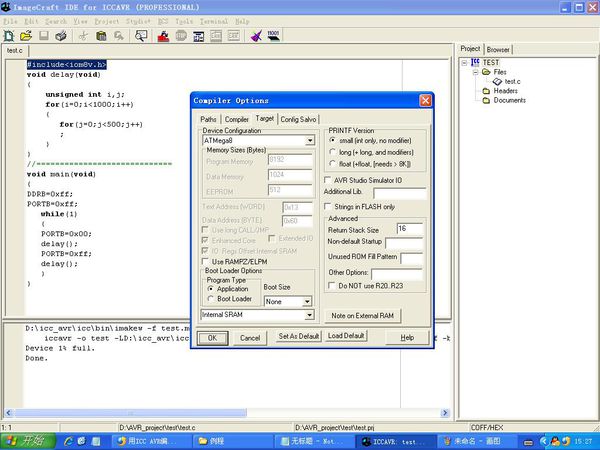Image resolution: width=600 pixels, height=450 pixels.
Task: Select Boot Loader program type
Action: click(210, 299)
